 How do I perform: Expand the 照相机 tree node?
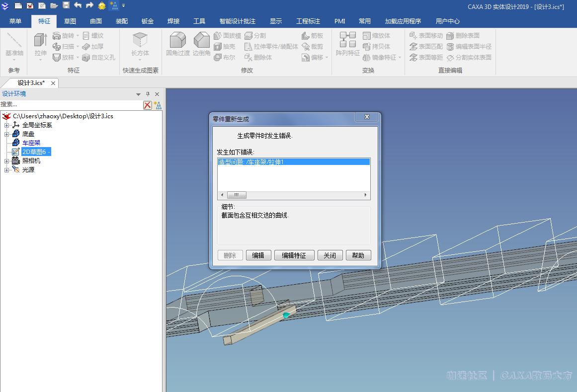6,161
